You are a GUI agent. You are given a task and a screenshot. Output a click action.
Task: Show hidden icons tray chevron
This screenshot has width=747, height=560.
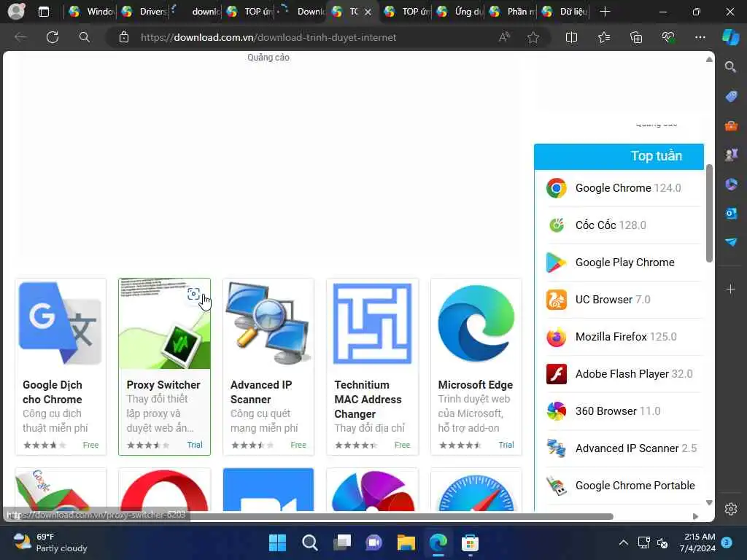(x=623, y=542)
